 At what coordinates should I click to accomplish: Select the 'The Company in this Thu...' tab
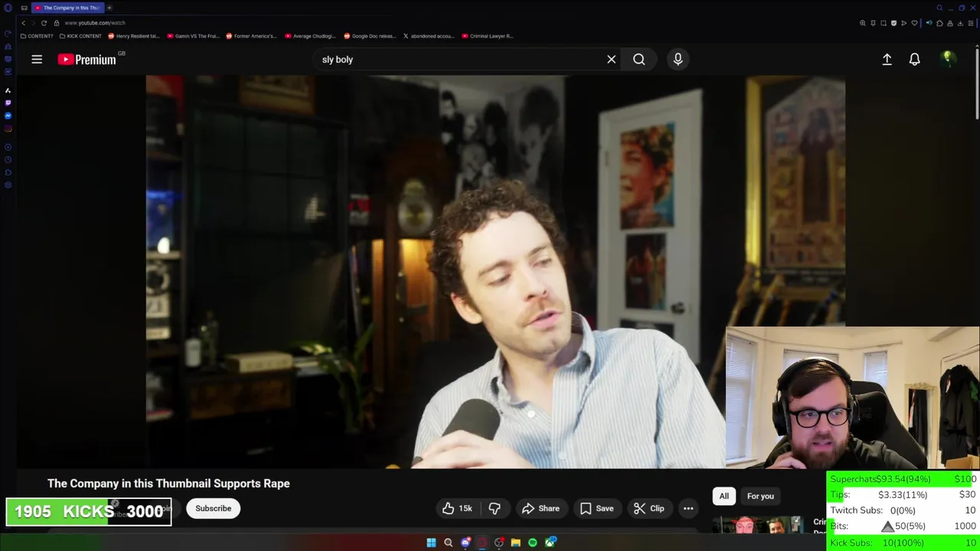tap(67, 8)
